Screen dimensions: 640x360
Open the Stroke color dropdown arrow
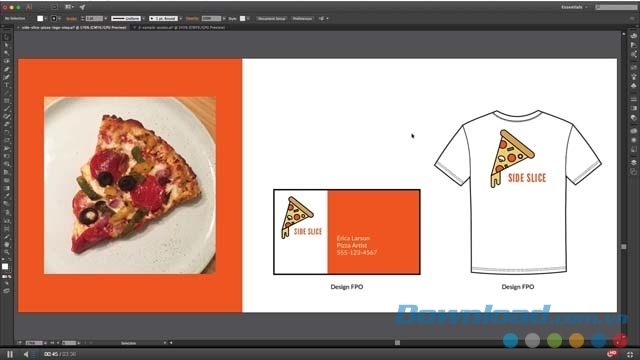tap(59, 18)
